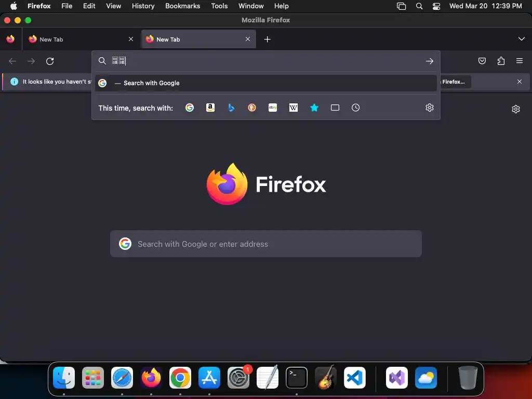Click the info icon in the notification bar
The image size is (532, 399).
(x=14, y=82)
